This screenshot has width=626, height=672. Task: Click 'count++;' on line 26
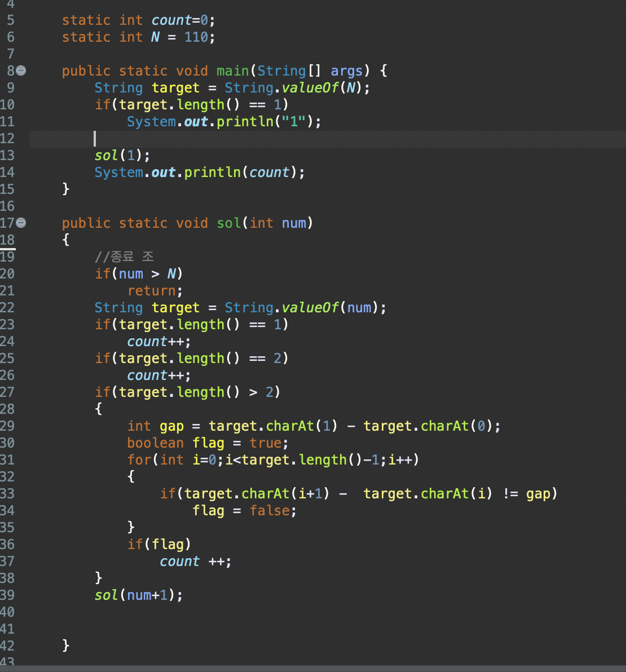159,375
